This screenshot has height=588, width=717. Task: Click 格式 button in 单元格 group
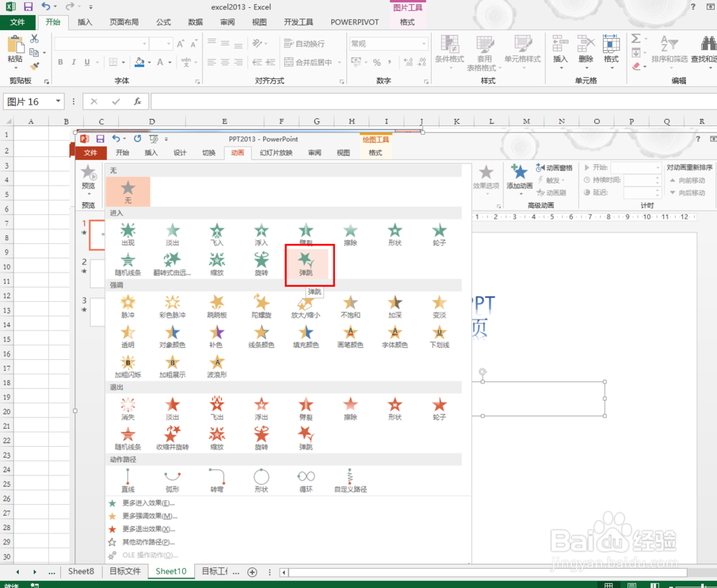point(611,52)
